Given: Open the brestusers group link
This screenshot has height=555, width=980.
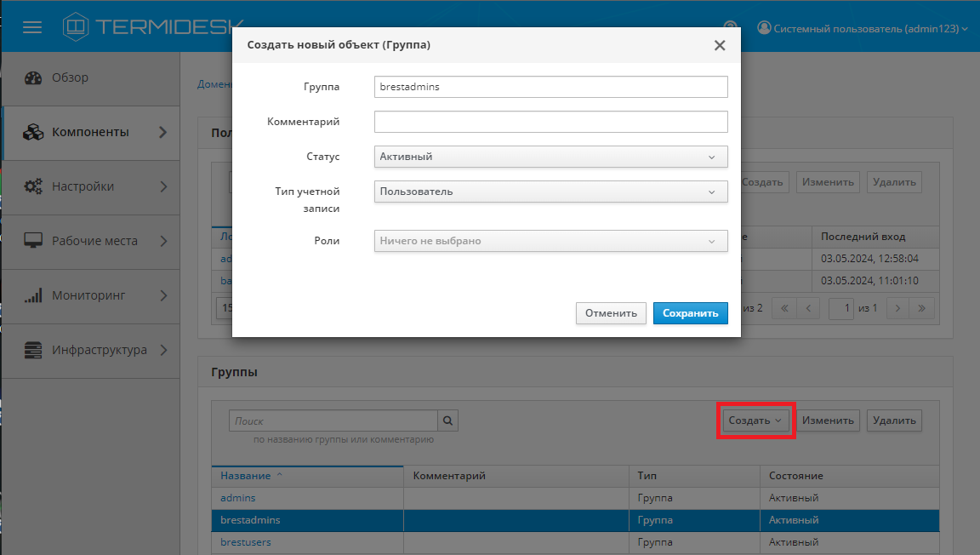Looking at the screenshot, I should point(246,542).
